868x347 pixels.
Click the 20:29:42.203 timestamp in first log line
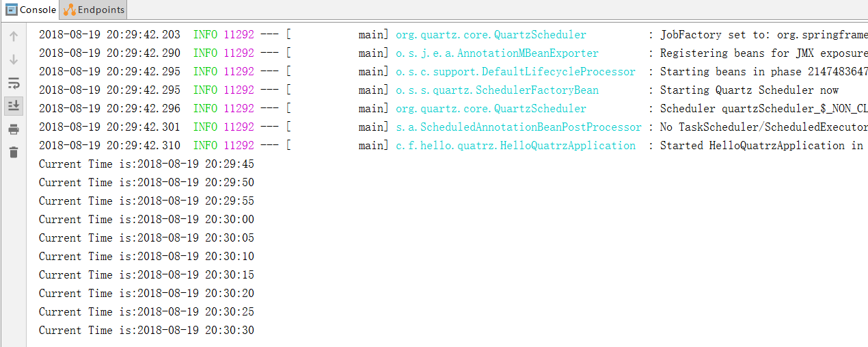109,34
